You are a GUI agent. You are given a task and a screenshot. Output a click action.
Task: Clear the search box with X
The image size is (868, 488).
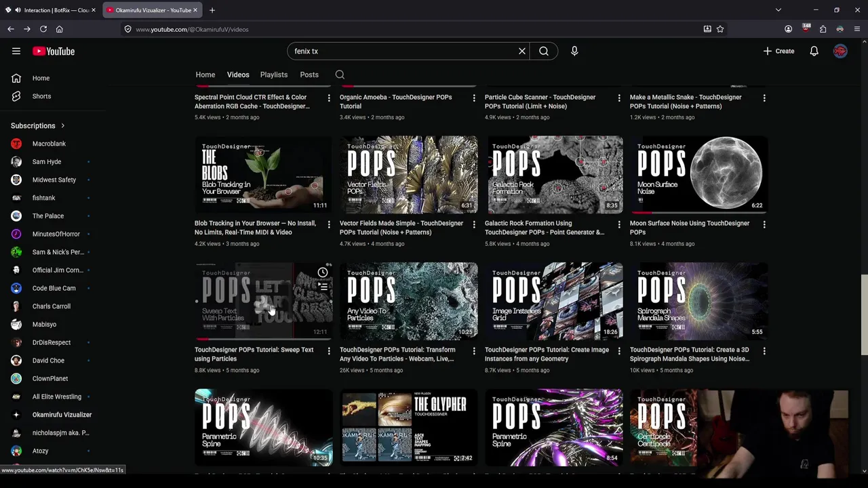click(522, 51)
